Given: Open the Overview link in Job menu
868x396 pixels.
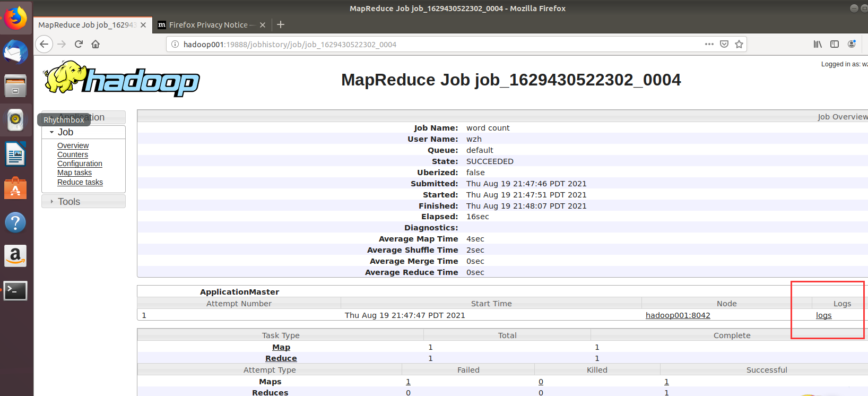Looking at the screenshot, I should click(73, 145).
